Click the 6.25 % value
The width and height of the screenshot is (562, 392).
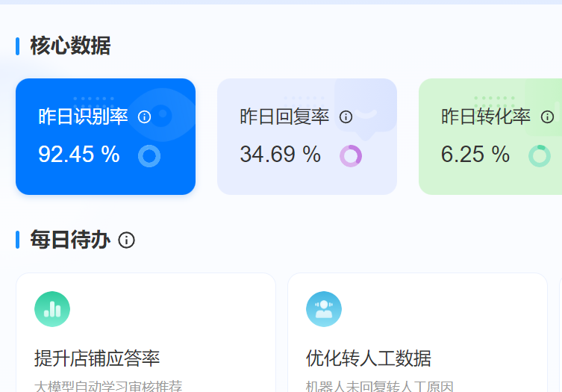475,155
